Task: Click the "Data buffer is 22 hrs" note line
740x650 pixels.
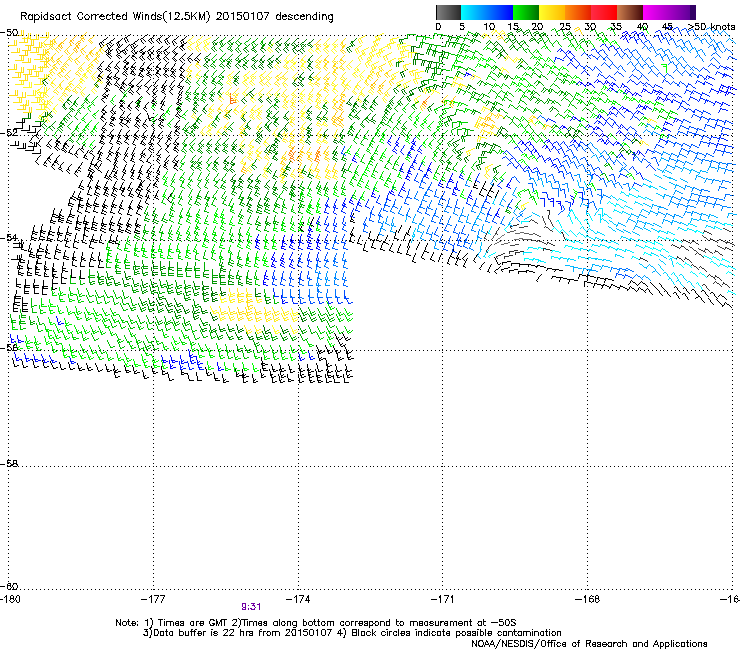Action: [352, 633]
